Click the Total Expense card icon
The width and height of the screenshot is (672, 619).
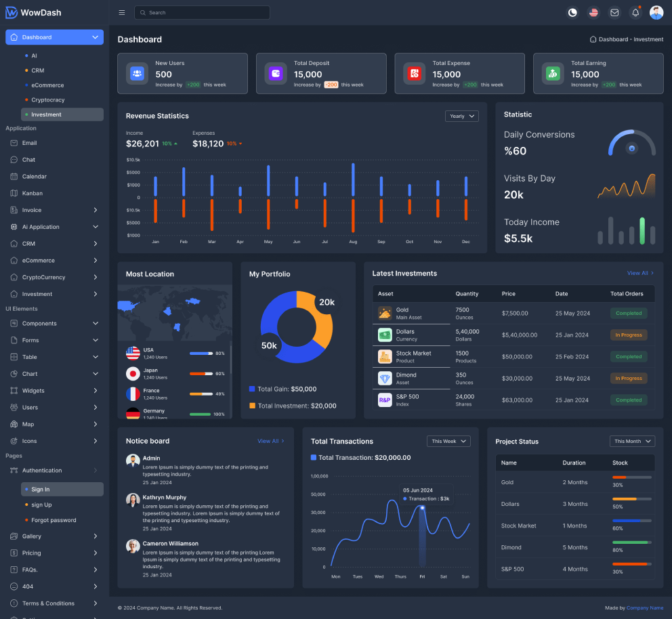pos(415,73)
